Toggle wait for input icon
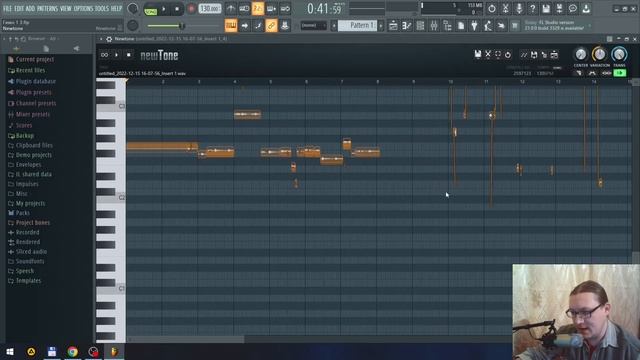Screen dimensions: 640x360 pos(244,9)
